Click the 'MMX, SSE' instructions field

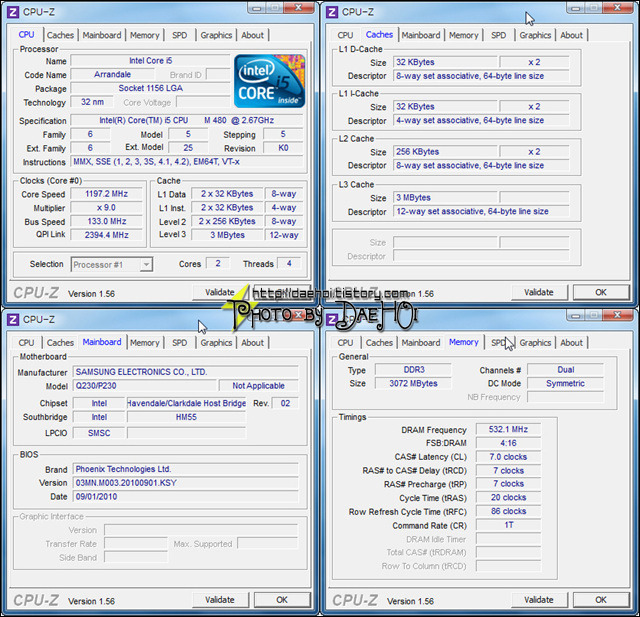point(187,162)
